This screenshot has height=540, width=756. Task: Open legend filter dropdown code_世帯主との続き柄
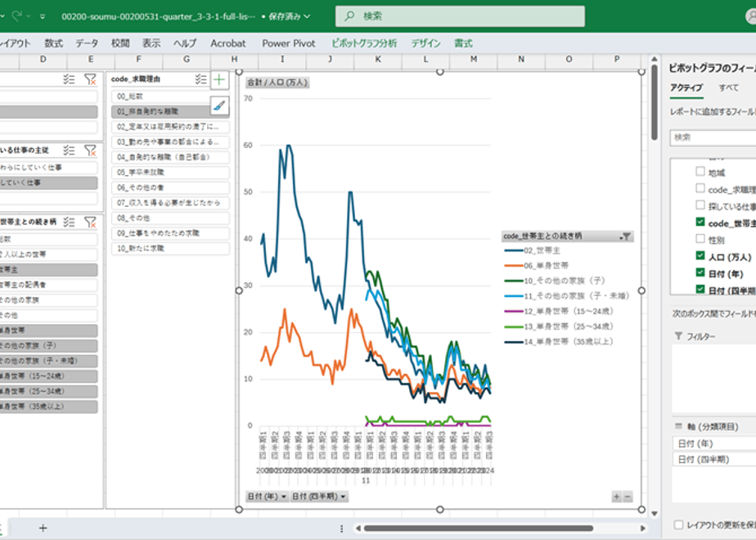[625, 236]
